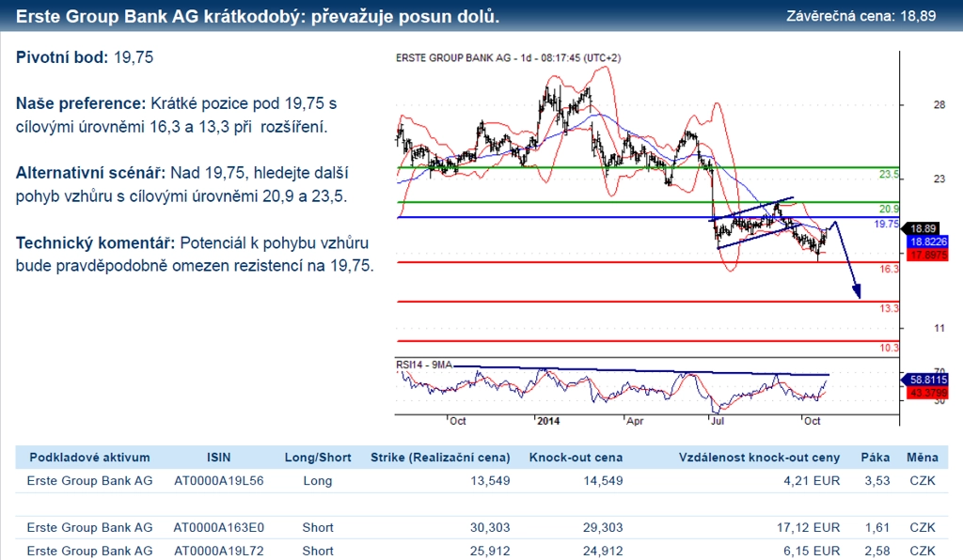Click the green 20.9 resistance label

[889, 210]
